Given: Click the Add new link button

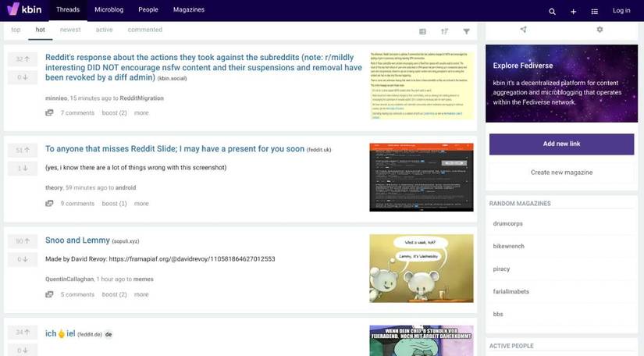Looking at the screenshot, I should (561, 144).
